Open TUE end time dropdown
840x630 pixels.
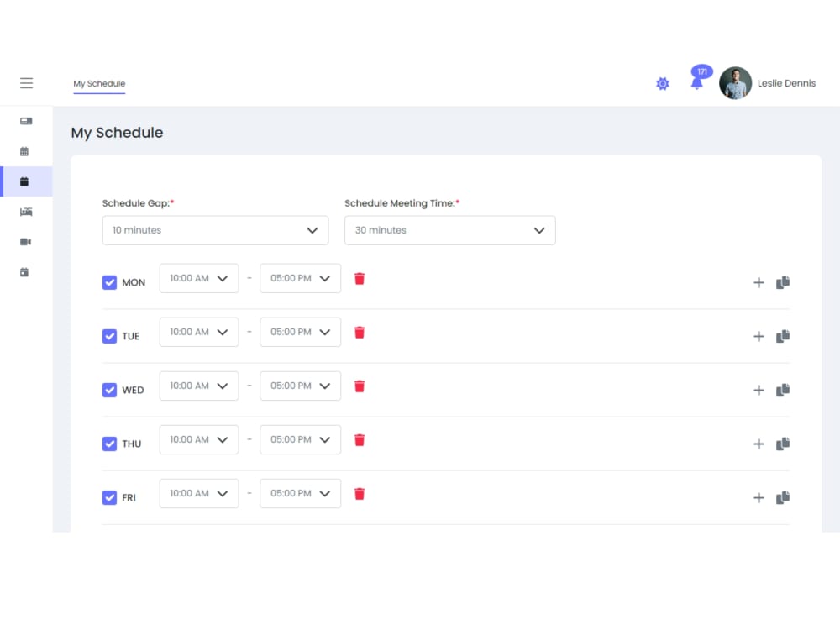point(300,332)
